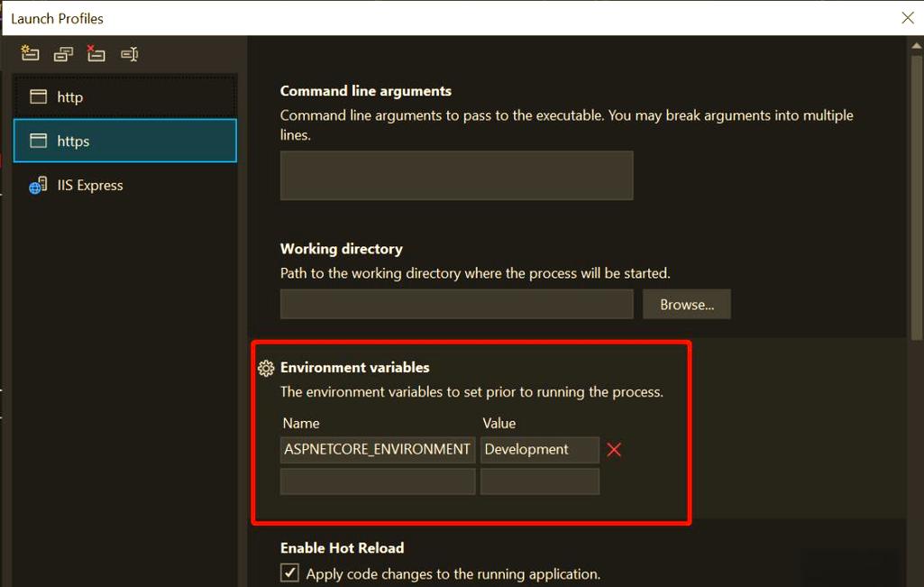Screen dimensions: 924x587
Task: Click the empty Name field for a new variable
Action: point(377,481)
